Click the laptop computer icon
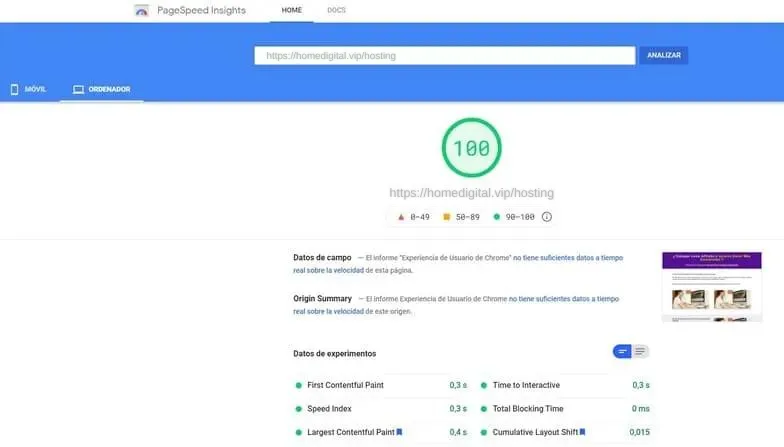784x447 pixels. pos(78,90)
